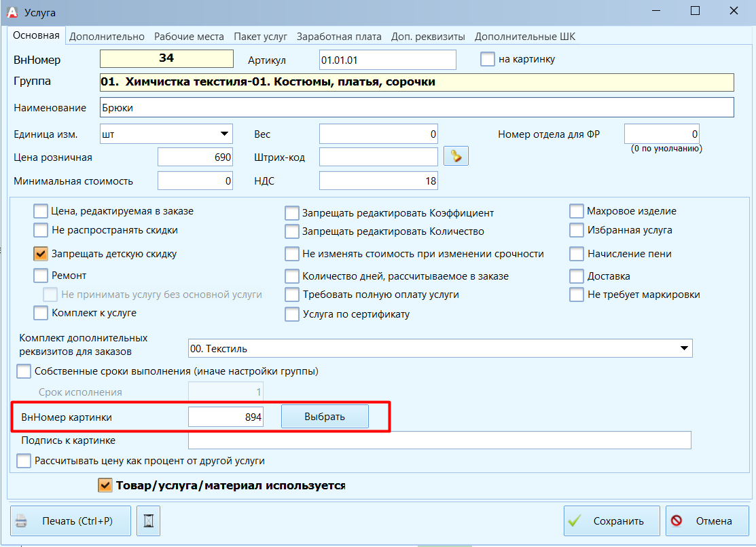This screenshot has width=756, height=547.
Task: Minimize the Услуга window
Action: (x=656, y=11)
